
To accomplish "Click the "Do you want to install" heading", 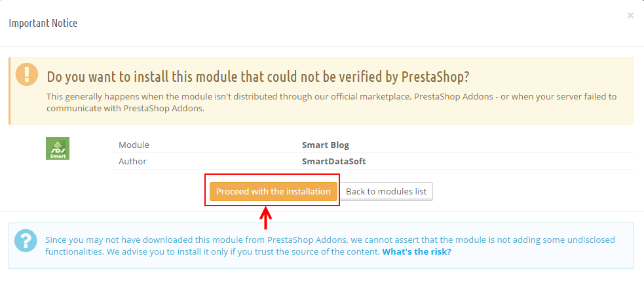I will pos(258,77).
